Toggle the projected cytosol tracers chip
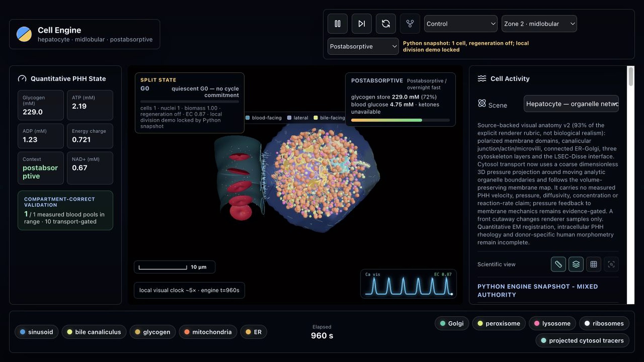The width and height of the screenshot is (644, 362). click(x=582, y=341)
